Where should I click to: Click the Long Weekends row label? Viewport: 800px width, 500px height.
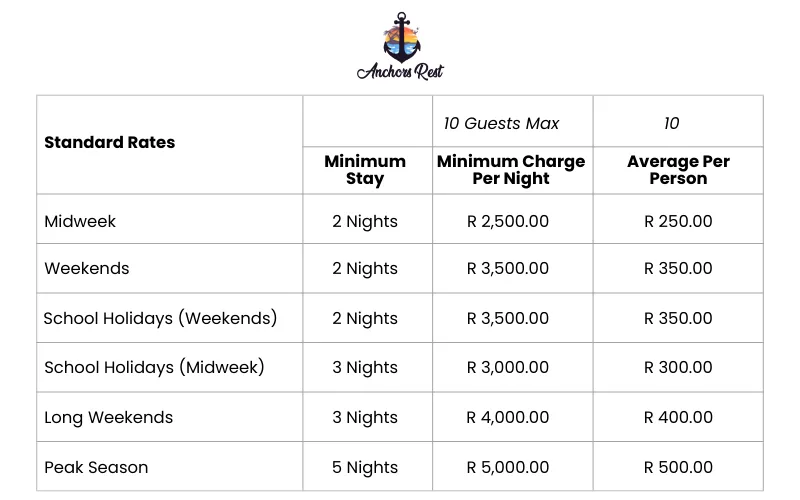109,417
